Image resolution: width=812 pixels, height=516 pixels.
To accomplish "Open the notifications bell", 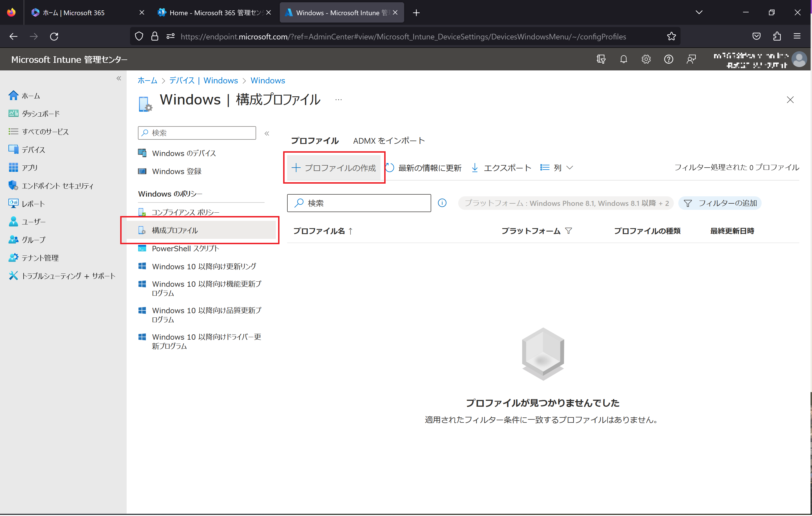I will tap(623, 59).
